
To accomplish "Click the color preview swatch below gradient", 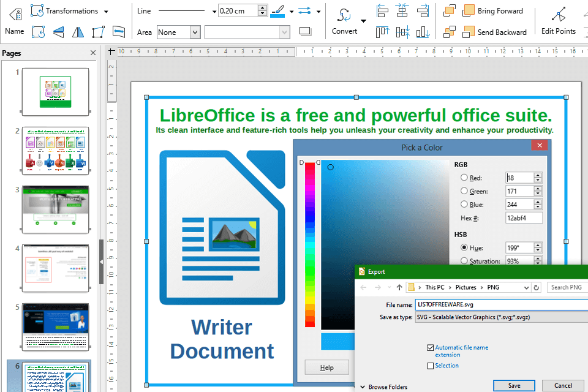I will coord(337,341).
